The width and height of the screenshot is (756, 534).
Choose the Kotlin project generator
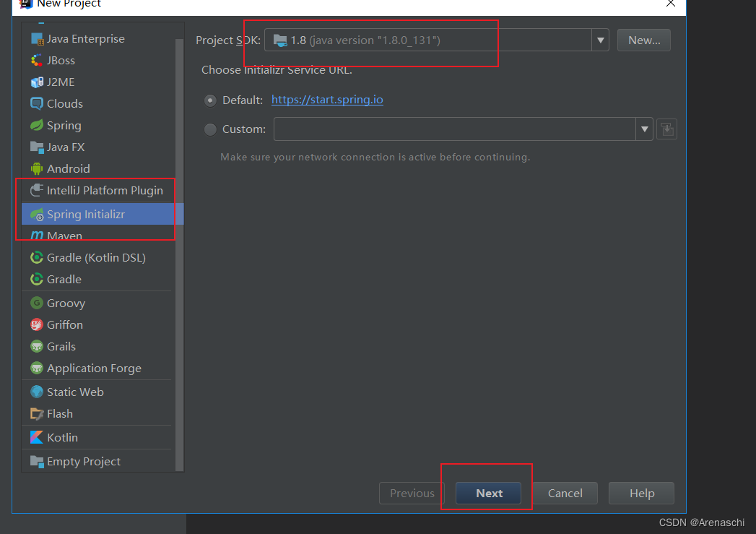(65, 436)
